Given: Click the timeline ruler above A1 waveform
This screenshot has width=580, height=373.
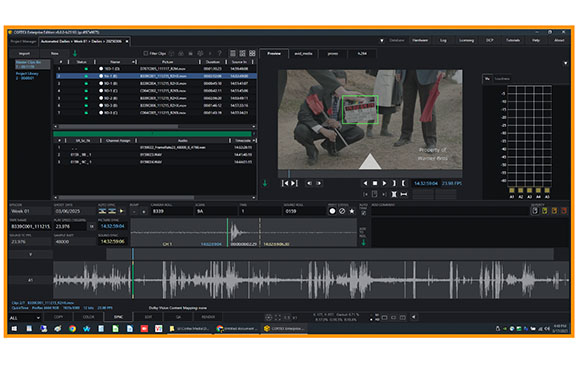Looking at the screenshot, I should [330, 254].
